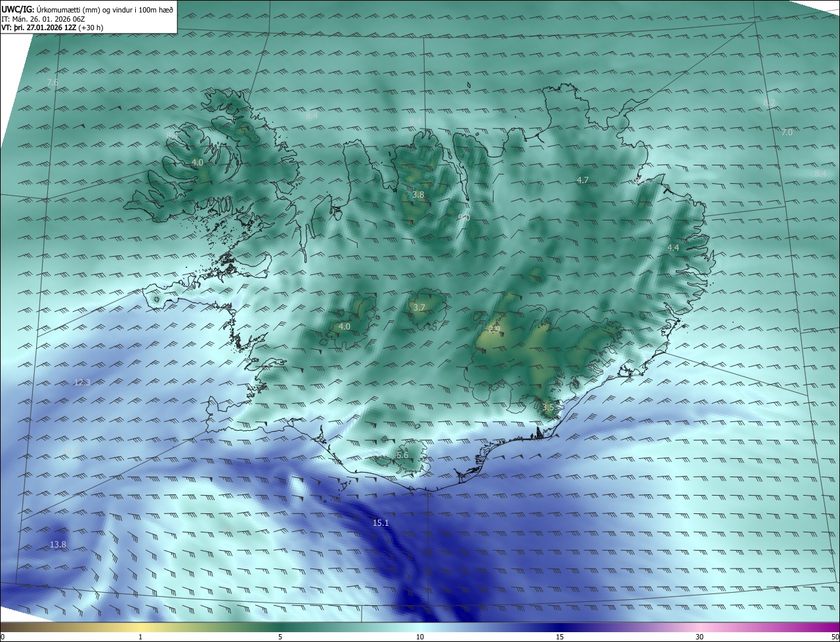Click the '5' tick label on color scale
Screen dimensions: 840x642
tap(280, 637)
